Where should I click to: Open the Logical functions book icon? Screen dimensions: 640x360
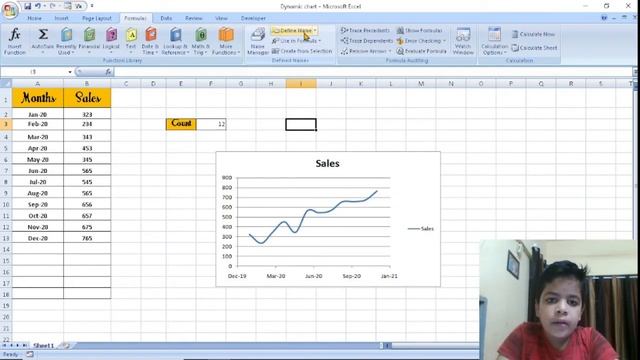pos(111,35)
